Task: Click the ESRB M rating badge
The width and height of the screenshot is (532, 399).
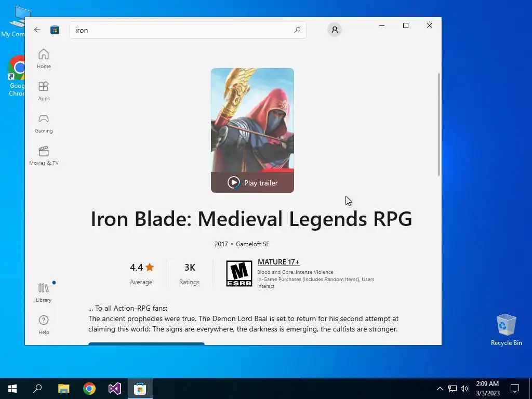Action: coord(239,273)
